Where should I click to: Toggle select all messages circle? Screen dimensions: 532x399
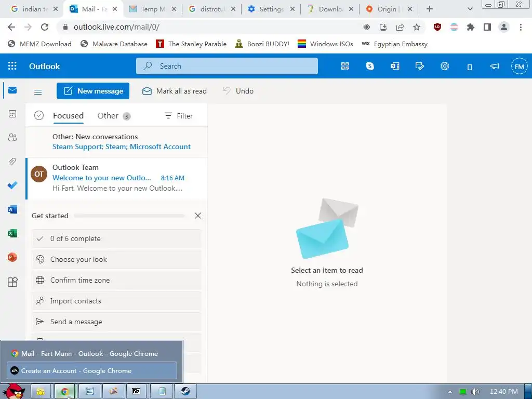39,116
